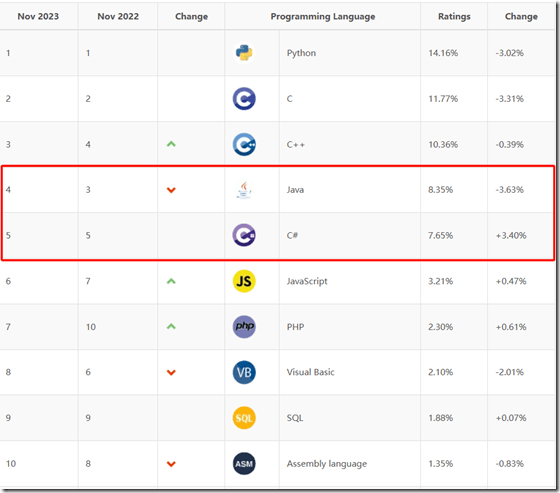Image resolution: width=560 pixels, height=493 pixels.
Task: Click the Nov 2023 column header
Action: [38, 16]
